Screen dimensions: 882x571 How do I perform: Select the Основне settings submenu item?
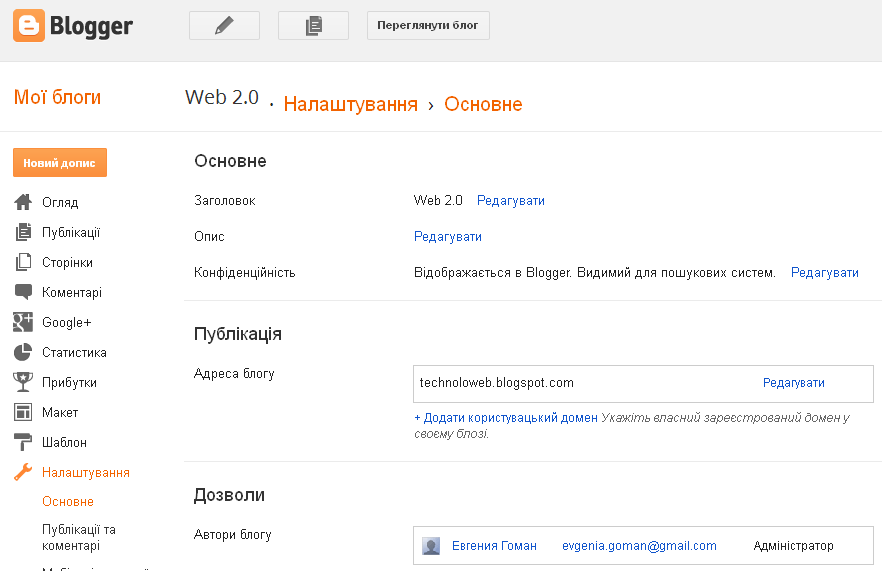pos(68,501)
